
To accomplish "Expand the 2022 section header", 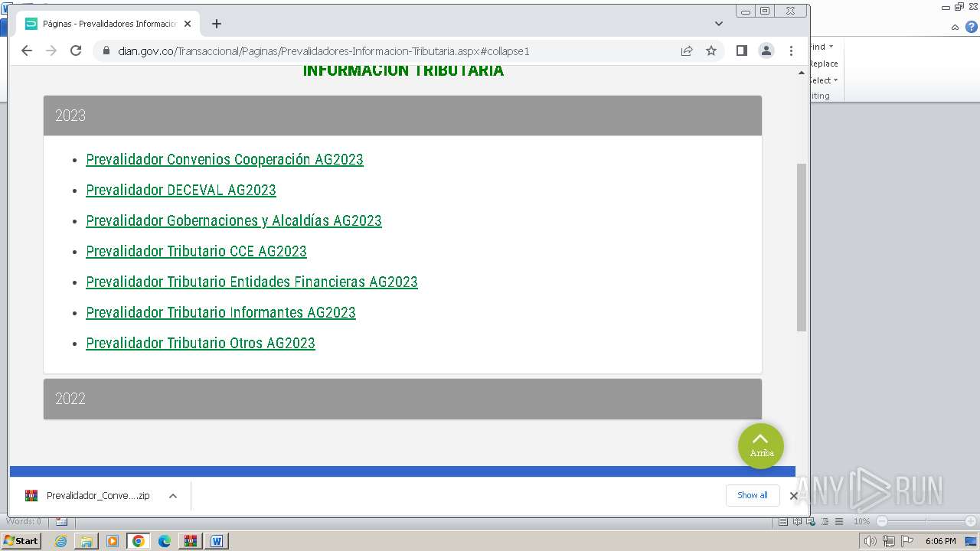I will coord(403,399).
